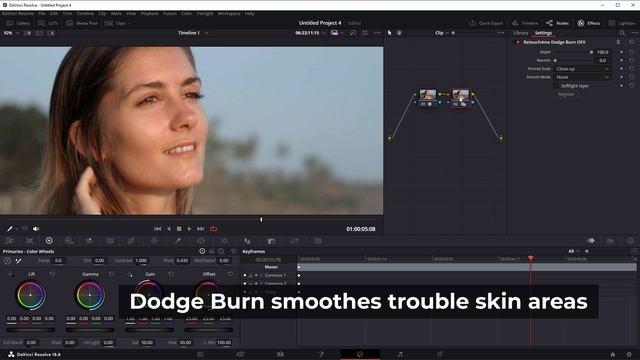Screen dimensions: 640x360
Task: Select node 02 thumbnail
Action: point(460,95)
